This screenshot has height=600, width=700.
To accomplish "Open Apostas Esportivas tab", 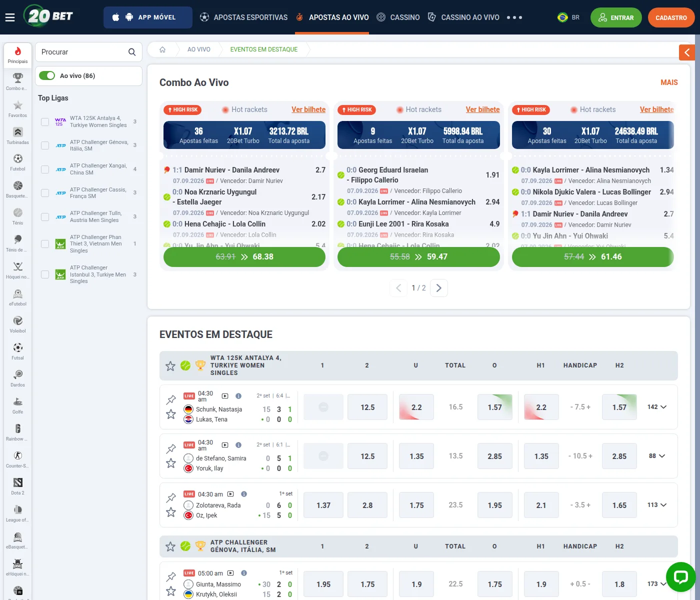I will point(243,17).
